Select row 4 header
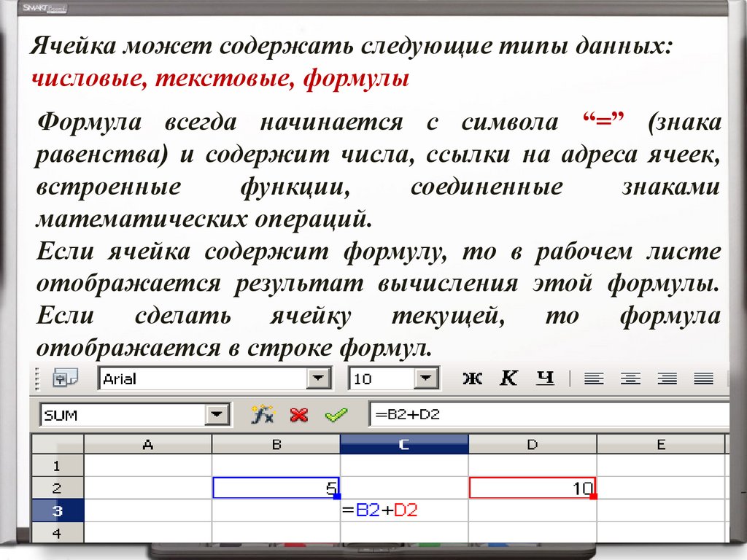The height and width of the screenshot is (560, 747). (57, 532)
